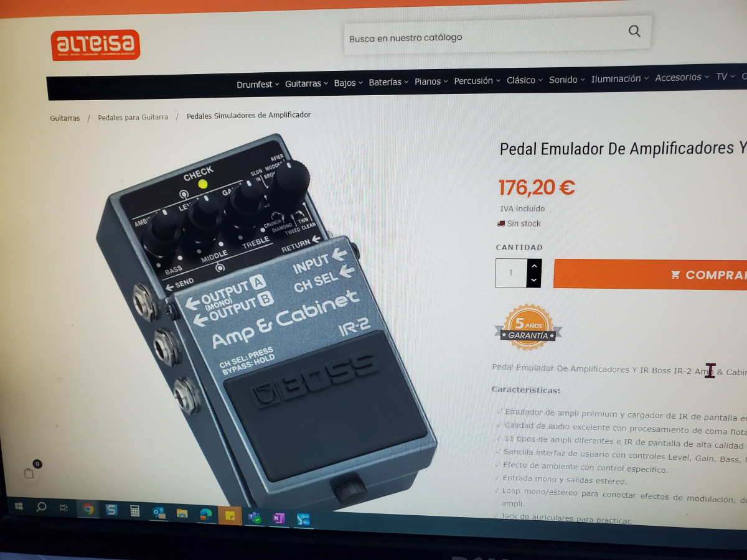The image size is (747, 560).
Task: Open Calculator from the taskbar
Action: (x=134, y=511)
